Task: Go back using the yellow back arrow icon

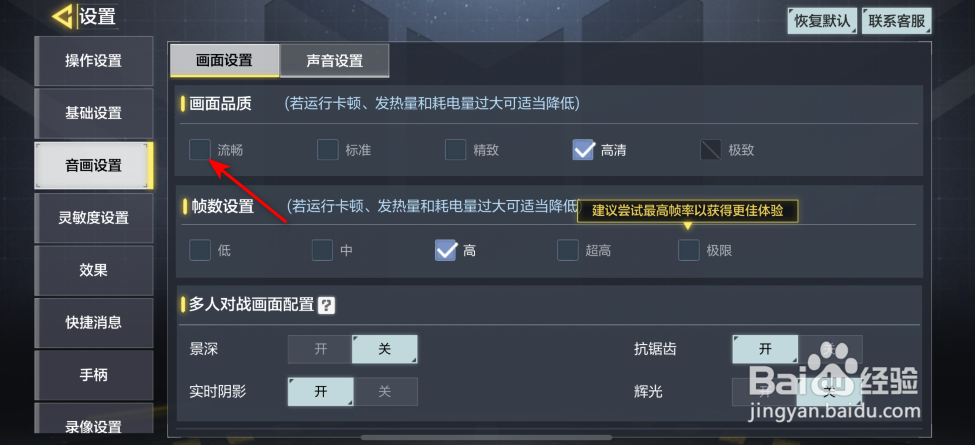Action: [x=62, y=16]
